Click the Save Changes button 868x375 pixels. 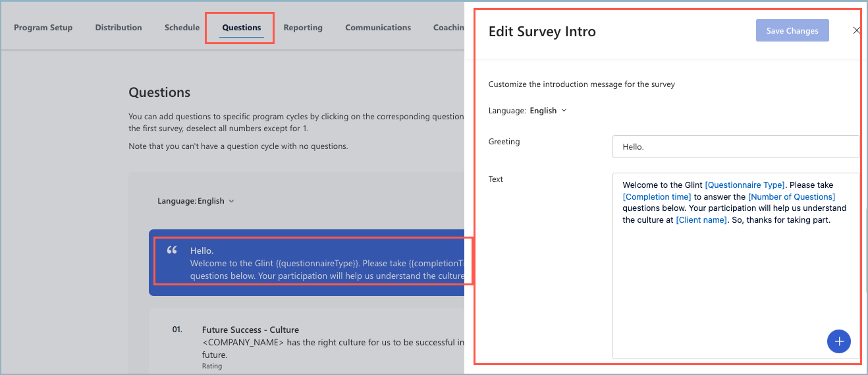coord(792,31)
